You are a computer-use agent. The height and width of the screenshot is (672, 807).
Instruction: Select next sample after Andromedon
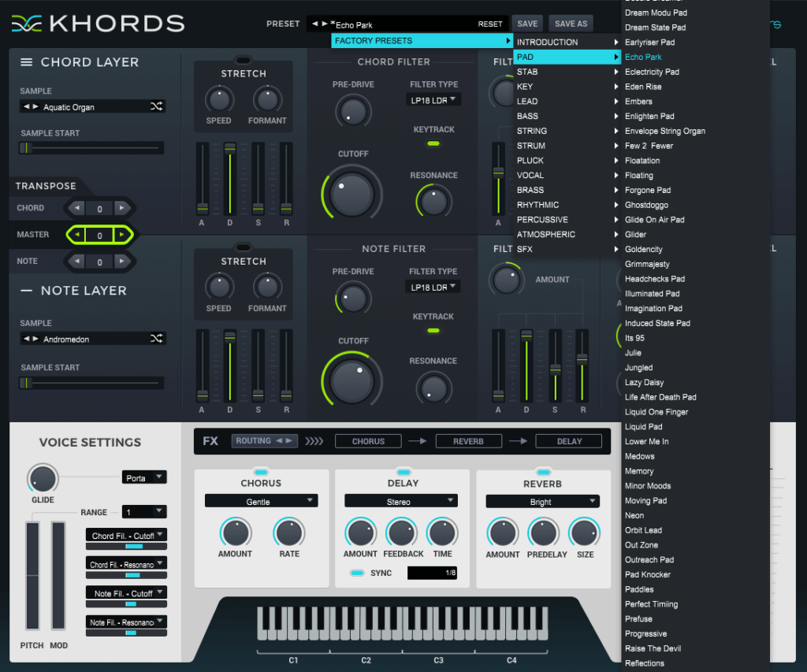pos(35,339)
